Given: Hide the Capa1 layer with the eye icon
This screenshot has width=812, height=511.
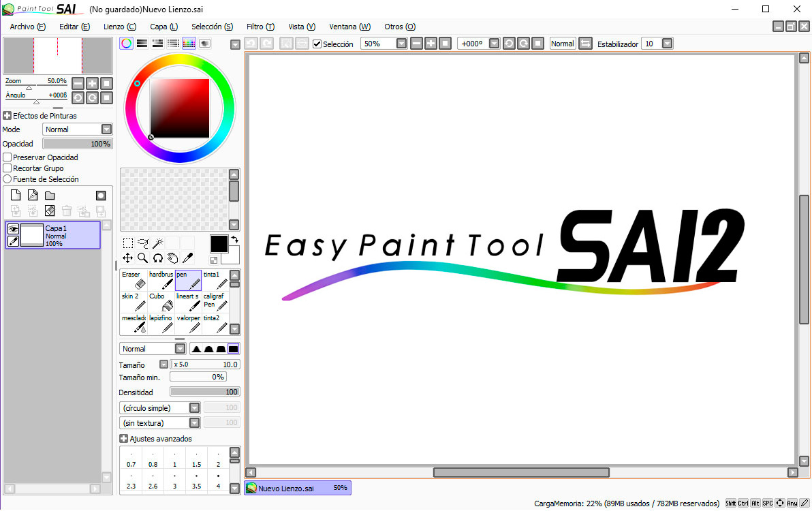Looking at the screenshot, I should click(x=13, y=230).
